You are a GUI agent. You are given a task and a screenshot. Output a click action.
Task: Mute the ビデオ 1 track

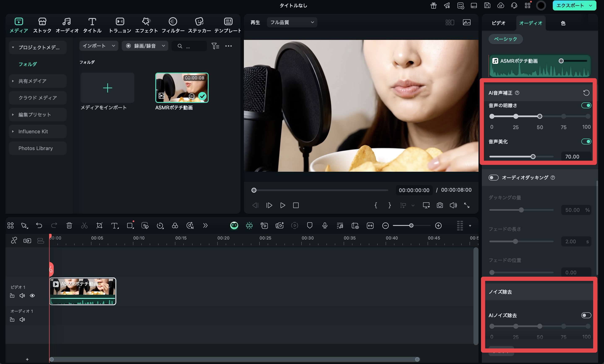(22, 295)
